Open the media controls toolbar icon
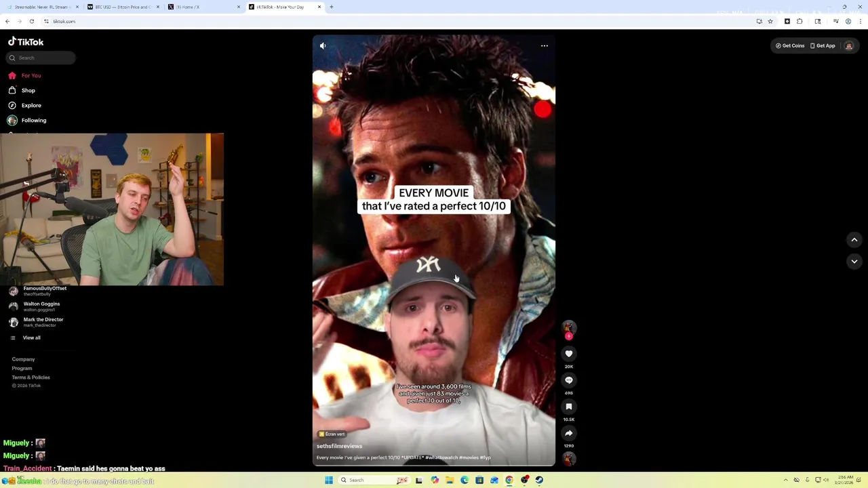868x488 pixels. (x=836, y=21)
